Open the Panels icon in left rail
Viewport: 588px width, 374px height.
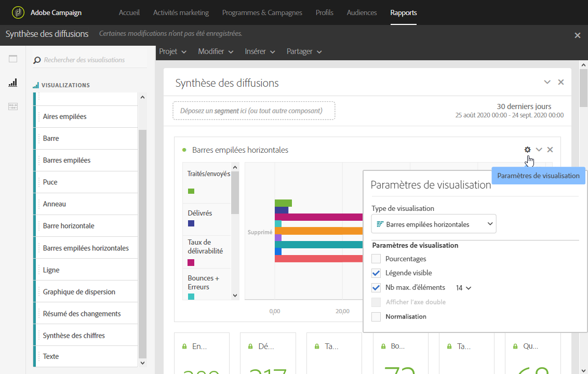[13, 59]
